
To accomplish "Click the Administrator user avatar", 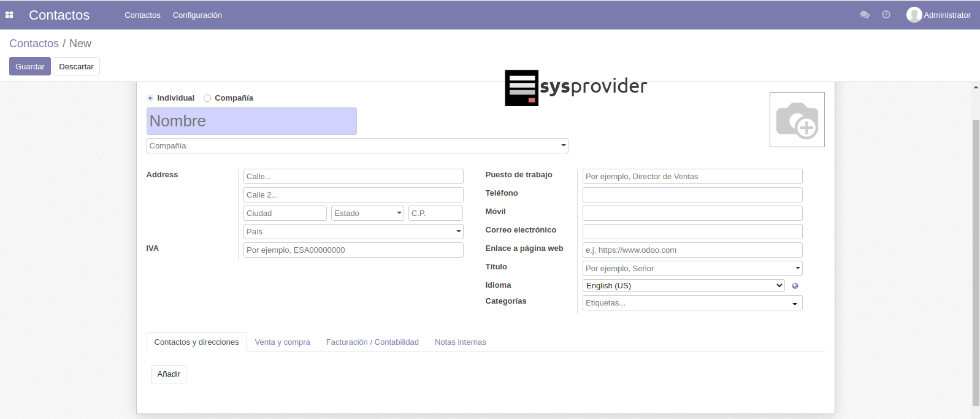I will (x=914, y=15).
